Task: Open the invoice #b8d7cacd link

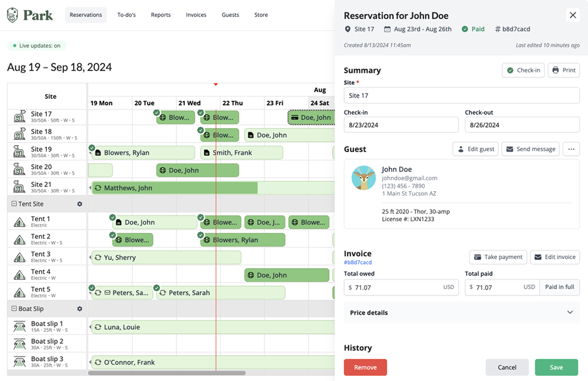Action: point(358,263)
